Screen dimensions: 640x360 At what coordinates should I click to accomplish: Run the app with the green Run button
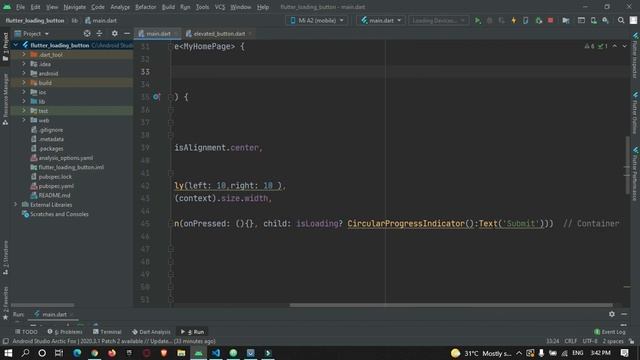click(x=477, y=20)
